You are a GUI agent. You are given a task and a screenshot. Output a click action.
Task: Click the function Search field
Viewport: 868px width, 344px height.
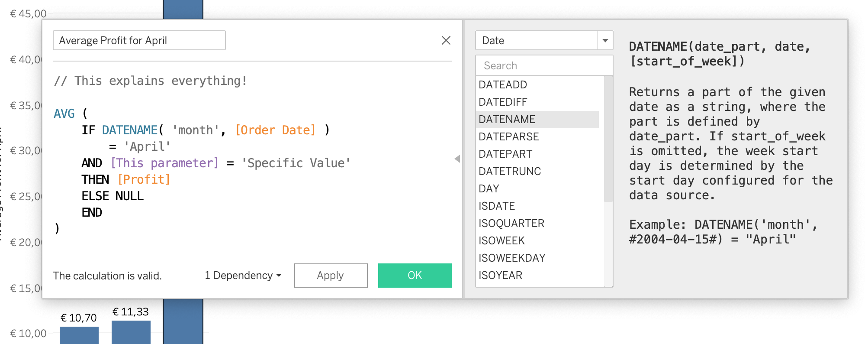click(x=543, y=66)
